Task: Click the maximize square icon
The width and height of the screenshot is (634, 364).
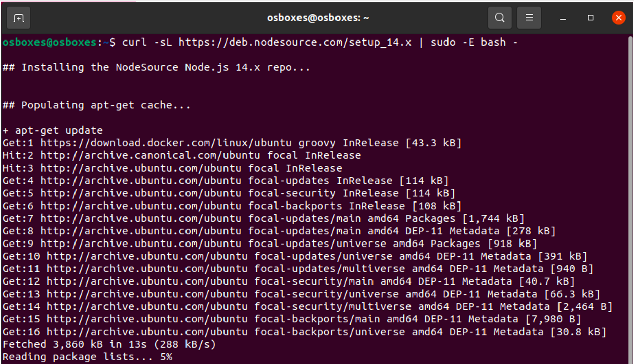Action: click(x=590, y=18)
